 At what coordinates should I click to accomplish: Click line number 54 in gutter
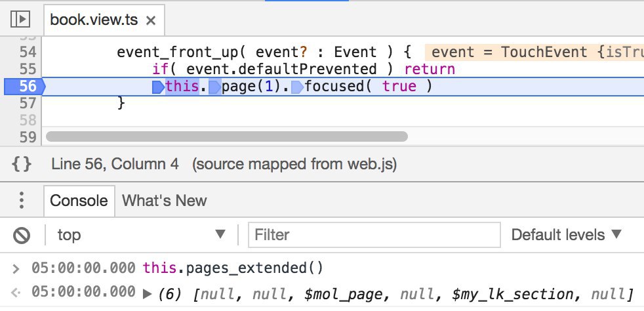28,52
